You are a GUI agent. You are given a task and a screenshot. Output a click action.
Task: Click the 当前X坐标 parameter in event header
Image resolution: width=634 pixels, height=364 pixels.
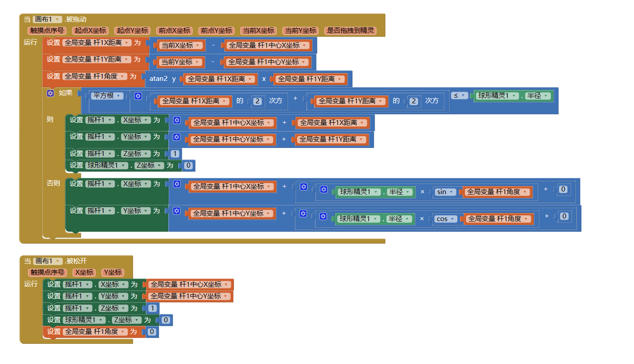pyautogui.click(x=258, y=31)
